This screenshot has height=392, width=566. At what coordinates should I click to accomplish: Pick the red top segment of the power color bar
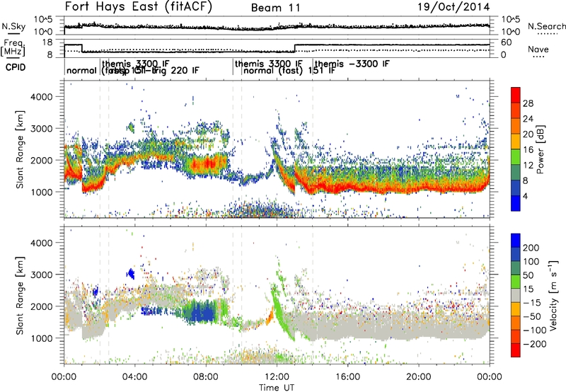(x=516, y=96)
